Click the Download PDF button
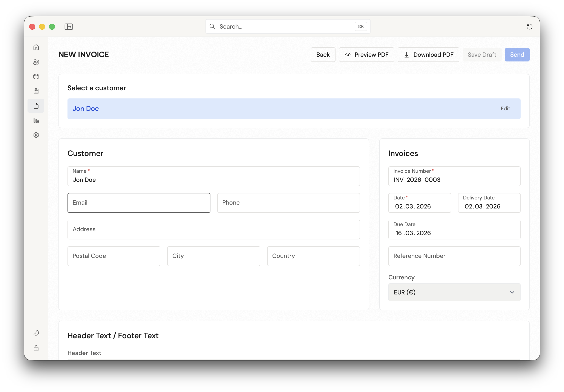The image size is (564, 392). pos(428,55)
